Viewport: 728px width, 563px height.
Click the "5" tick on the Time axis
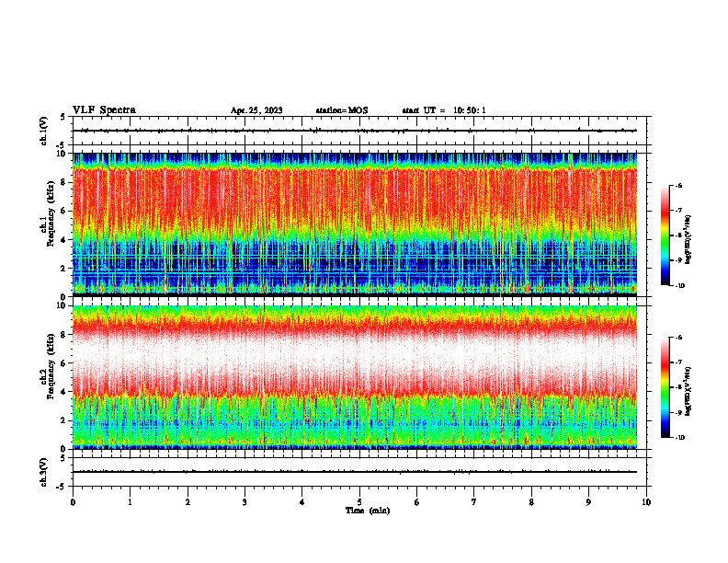coord(359,502)
